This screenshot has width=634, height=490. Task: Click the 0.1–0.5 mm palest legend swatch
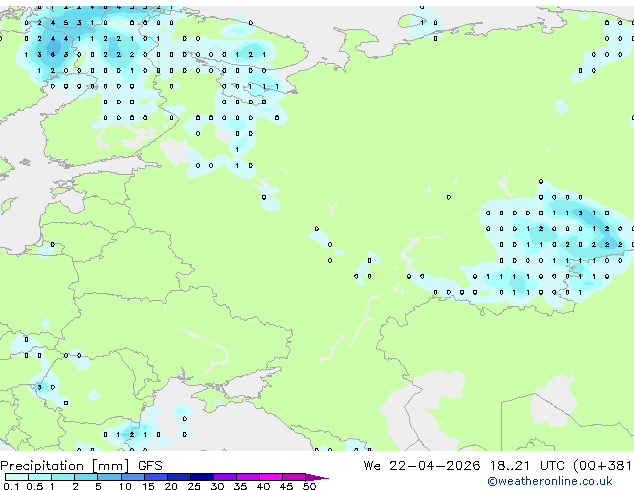click(17, 477)
